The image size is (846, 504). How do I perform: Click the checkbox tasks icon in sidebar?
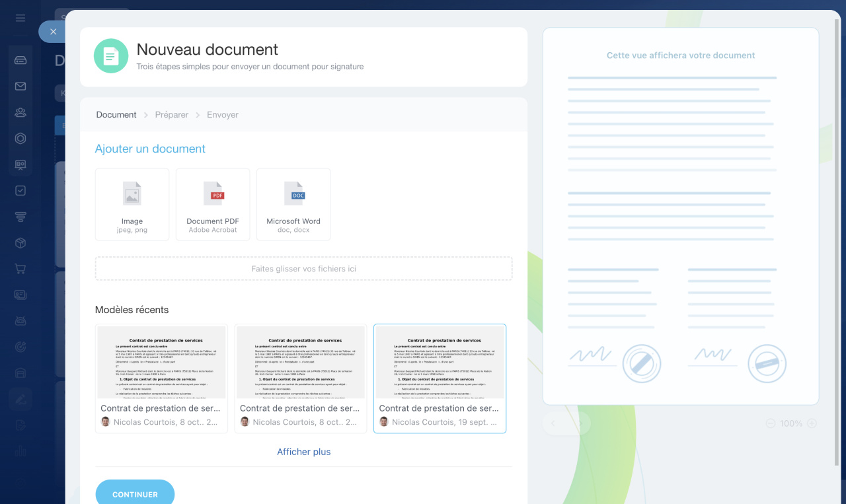pyautogui.click(x=20, y=191)
